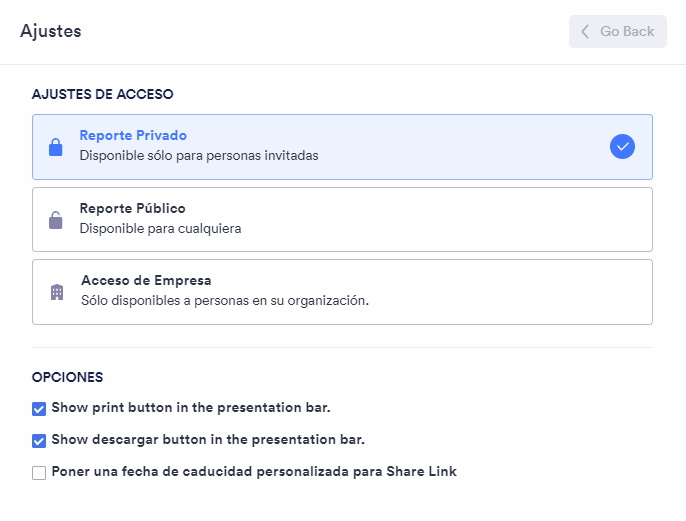This screenshot has width=686, height=521.
Task: Click the OPCIONES section heading
Action: coord(67,378)
